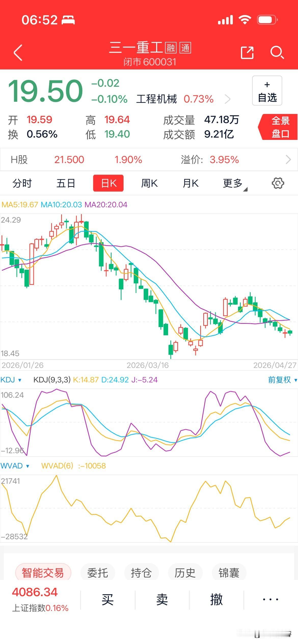
Task: Open the 前复权 adjustment dropdown
Action: click(x=282, y=380)
